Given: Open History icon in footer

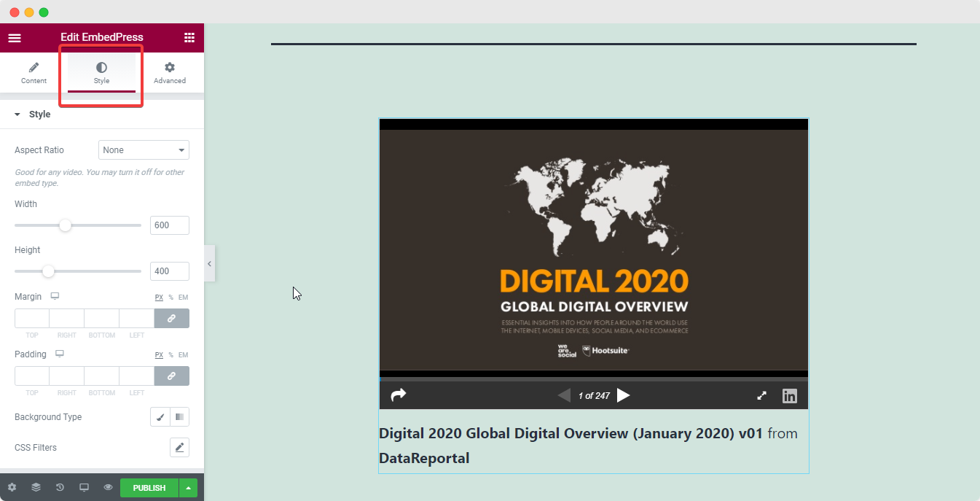Looking at the screenshot, I should [x=60, y=487].
